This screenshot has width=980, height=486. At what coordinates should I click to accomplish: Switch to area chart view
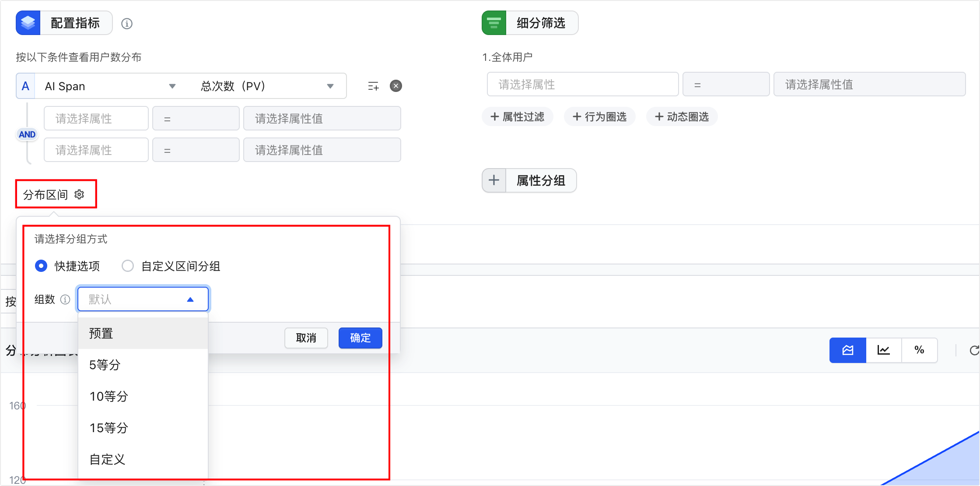[848, 350]
